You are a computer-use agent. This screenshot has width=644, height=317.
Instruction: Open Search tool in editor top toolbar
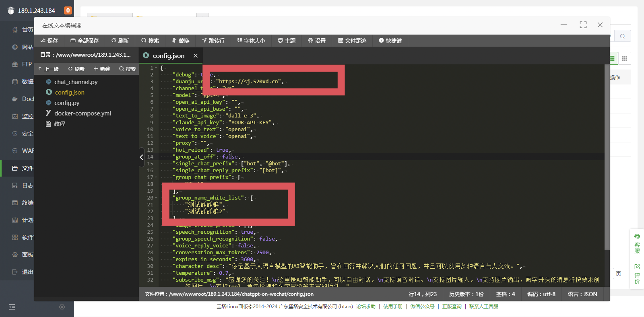[150, 41]
